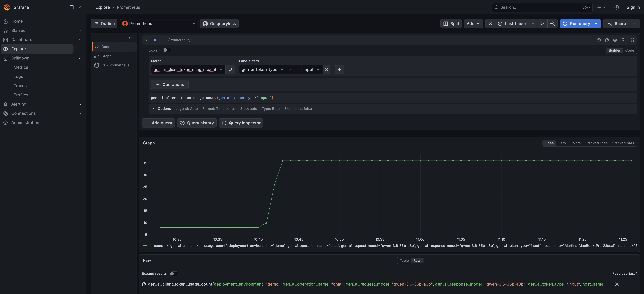
Task: Click the metrics explorer book icon
Action: click(x=230, y=69)
